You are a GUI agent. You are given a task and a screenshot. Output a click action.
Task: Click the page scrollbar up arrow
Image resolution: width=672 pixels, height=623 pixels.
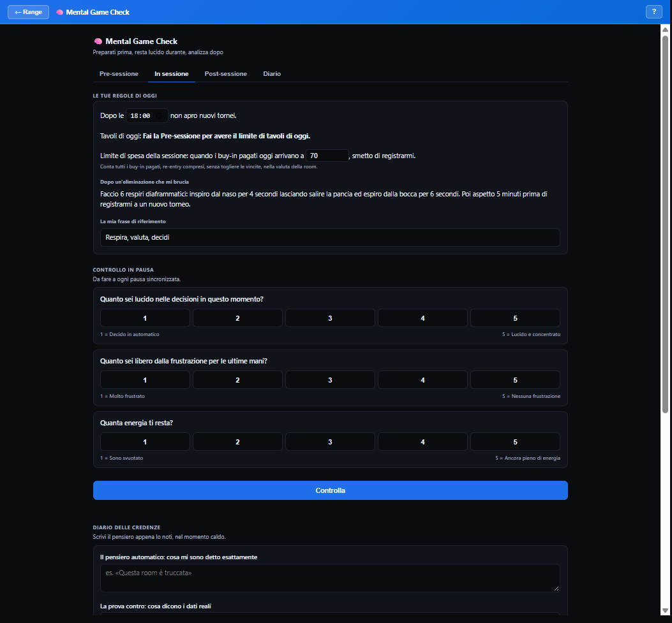click(665, 29)
